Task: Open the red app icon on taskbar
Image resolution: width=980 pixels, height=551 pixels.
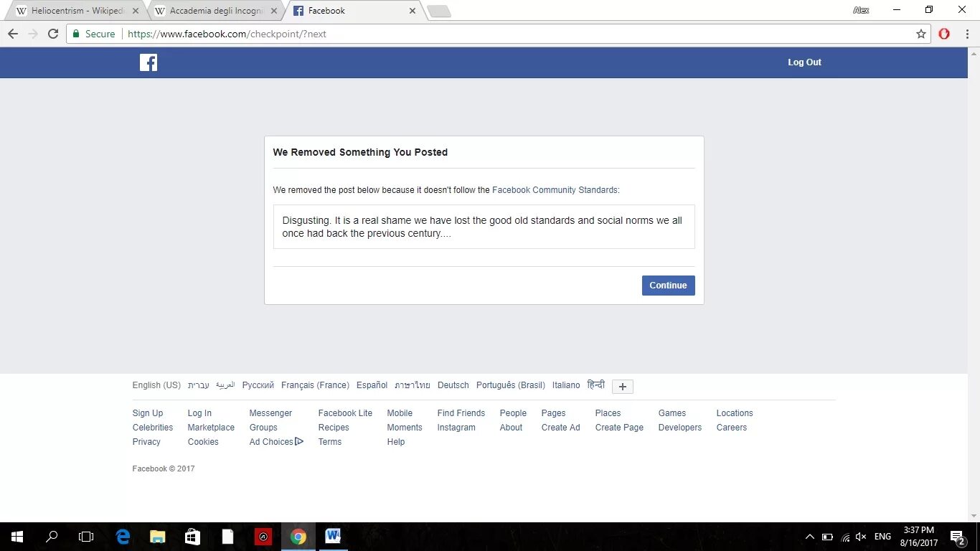Action: click(x=263, y=537)
